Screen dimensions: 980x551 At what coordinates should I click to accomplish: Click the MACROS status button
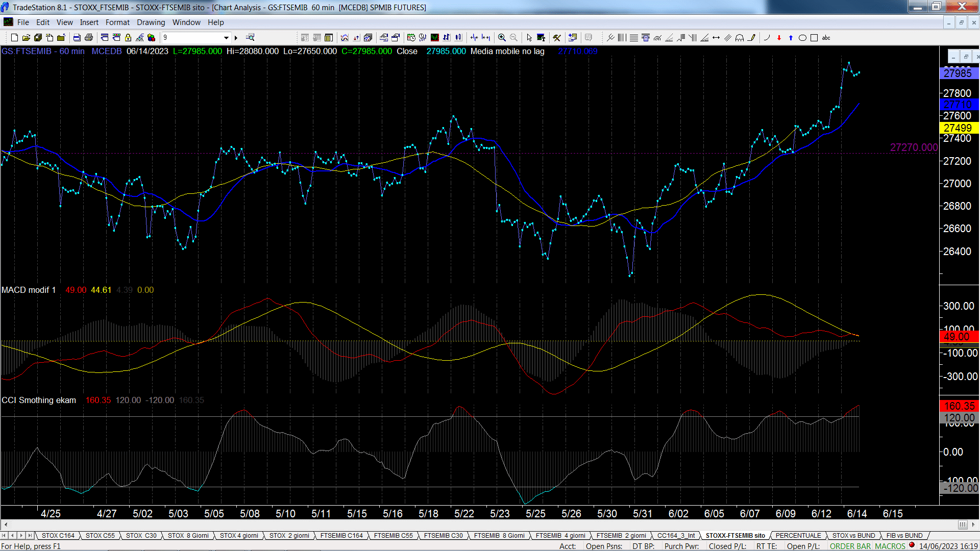point(890,546)
